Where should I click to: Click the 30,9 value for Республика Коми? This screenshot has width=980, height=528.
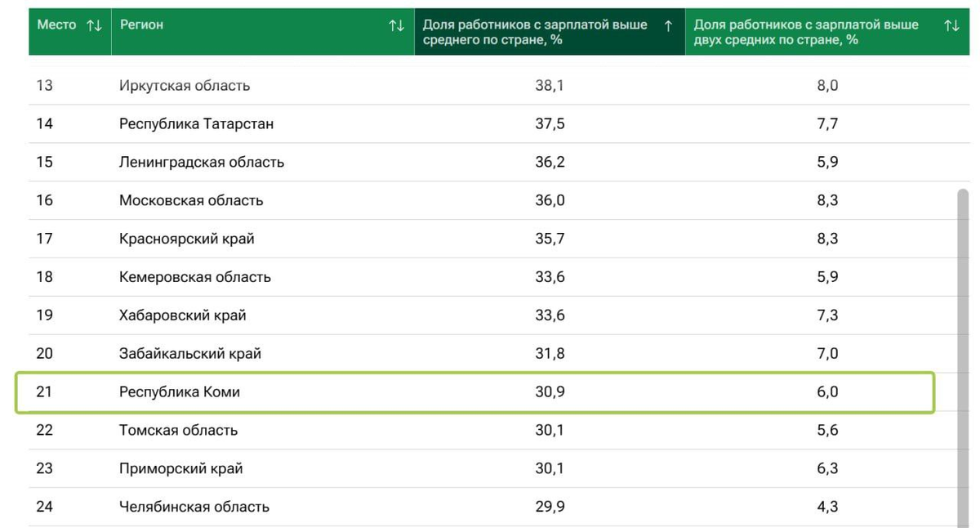click(550, 392)
